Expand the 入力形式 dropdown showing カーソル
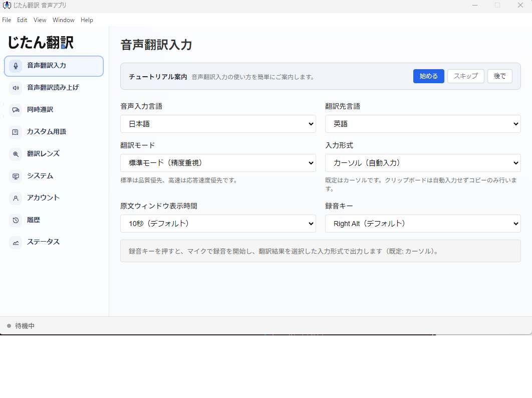532x398 pixels. click(x=423, y=163)
